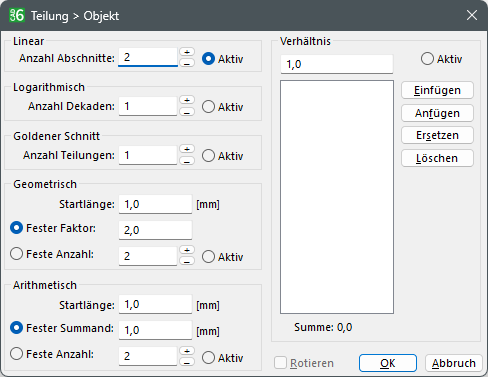Activate the Verhältnis Aktiv radio button

(x=427, y=59)
